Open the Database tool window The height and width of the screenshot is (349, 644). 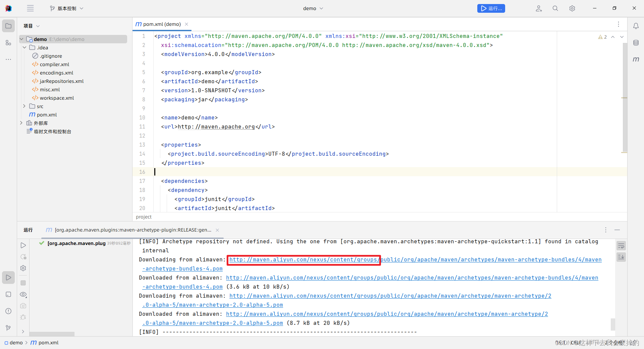pos(636,43)
